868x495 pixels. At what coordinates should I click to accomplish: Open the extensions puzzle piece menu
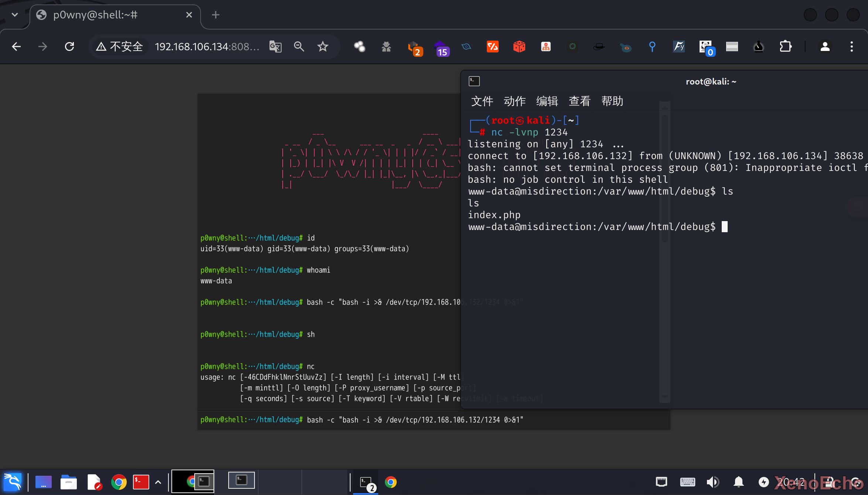[785, 47]
